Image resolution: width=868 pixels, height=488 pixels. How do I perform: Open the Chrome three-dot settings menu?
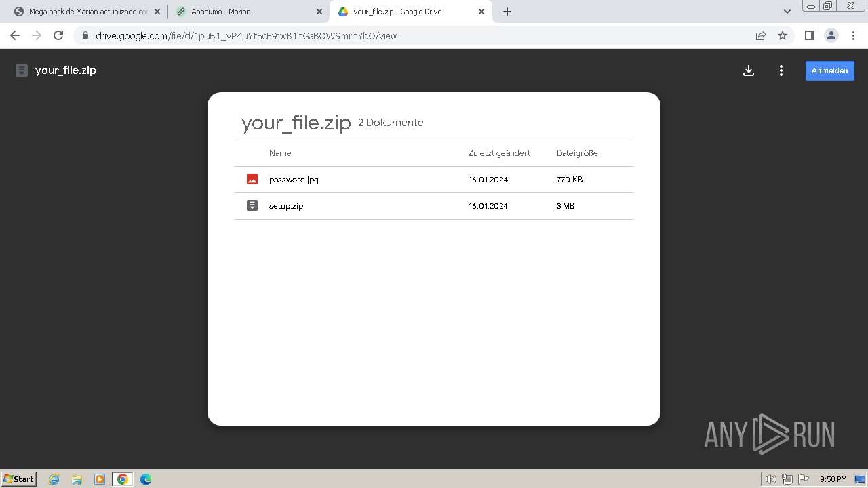pyautogui.click(x=854, y=35)
